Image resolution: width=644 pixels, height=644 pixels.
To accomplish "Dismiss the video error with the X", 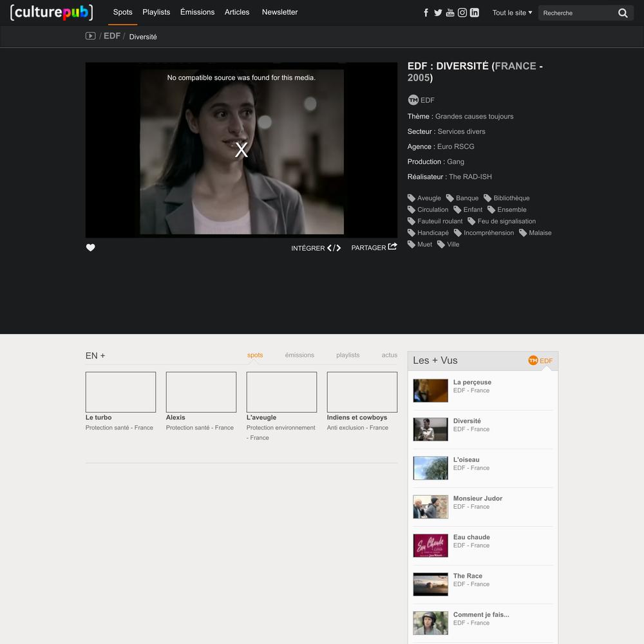I will (x=241, y=150).
